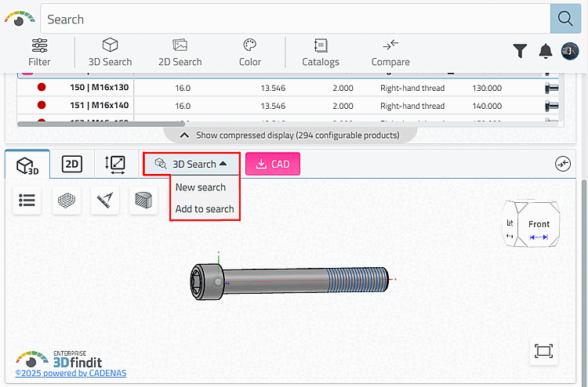Choose New search from dropdown
The height and width of the screenshot is (387, 588).
point(201,187)
